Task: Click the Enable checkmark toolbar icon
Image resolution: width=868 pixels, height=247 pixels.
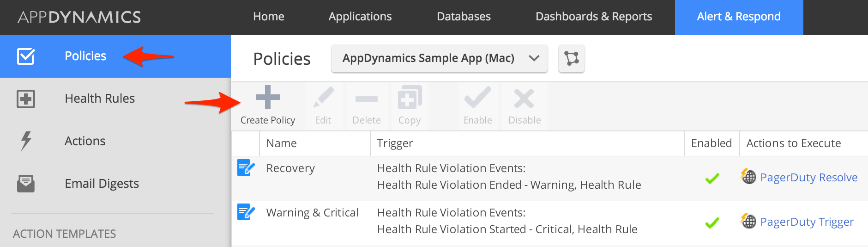Action: [477, 98]
